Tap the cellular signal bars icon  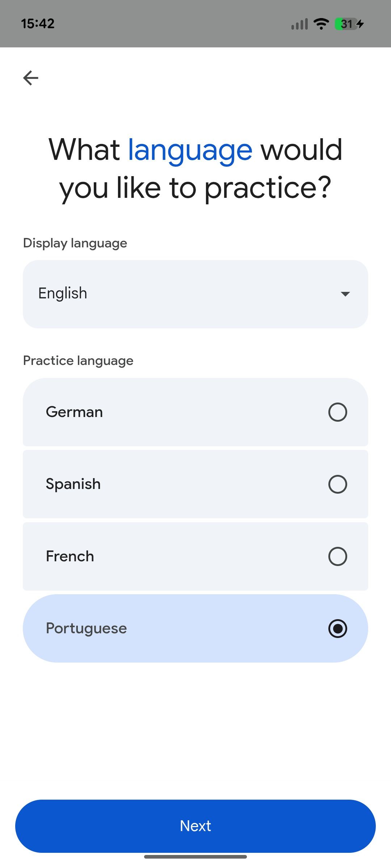[299, 24]
